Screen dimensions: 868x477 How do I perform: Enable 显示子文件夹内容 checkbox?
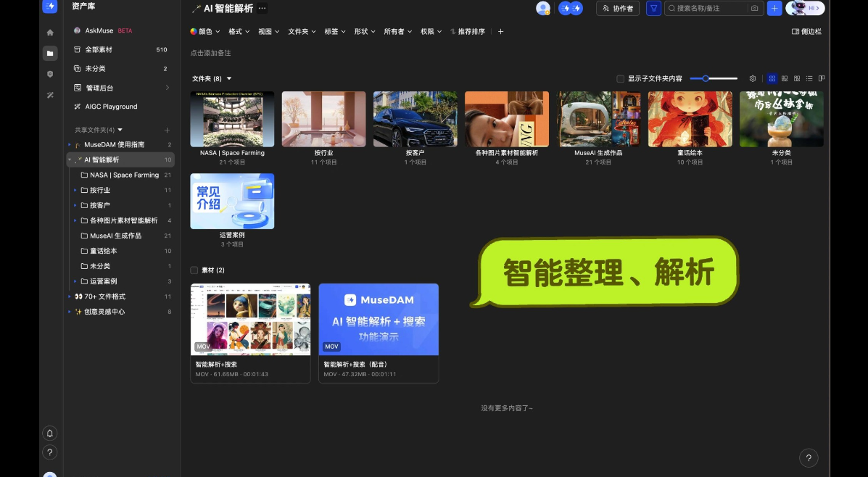[620, 78]
